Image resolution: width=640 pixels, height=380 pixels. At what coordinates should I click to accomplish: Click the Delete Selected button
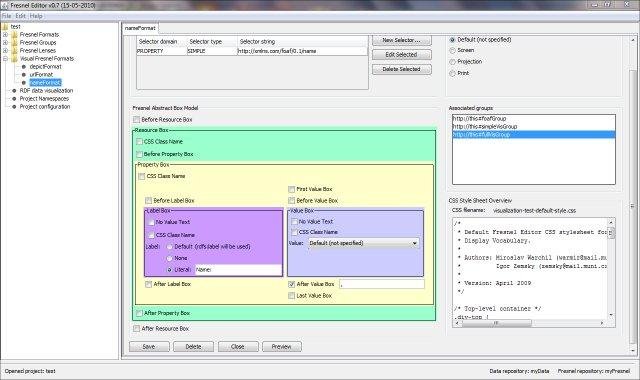401,69
